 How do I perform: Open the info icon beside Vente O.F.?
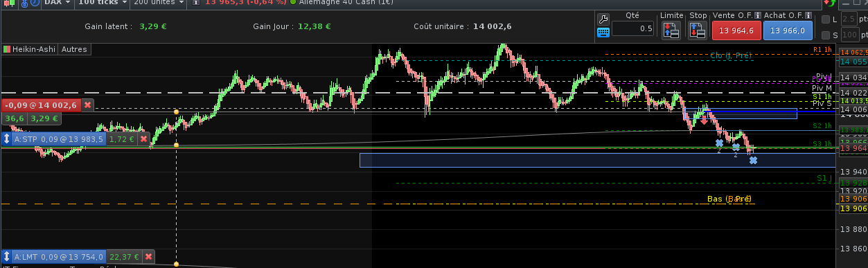pyautogui.click(x=758, y=15)
